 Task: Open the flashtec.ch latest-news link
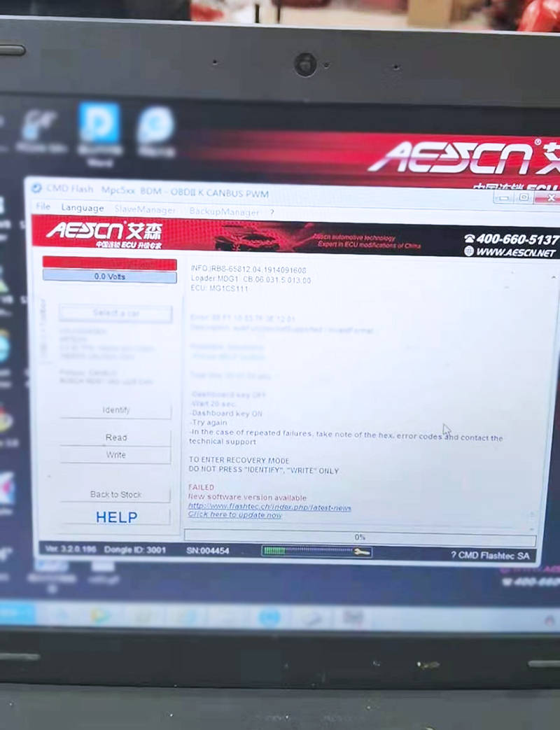click(x=269, y=507)
